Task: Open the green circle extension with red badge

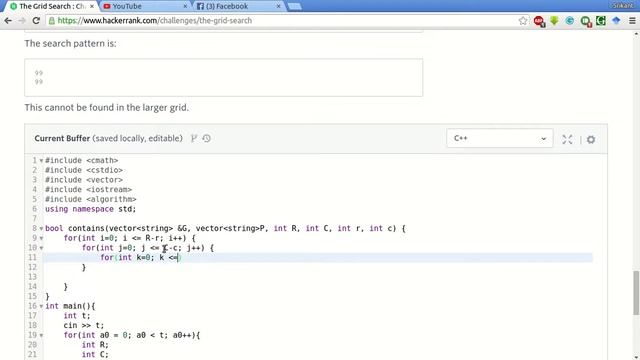Action: coord(586,21)
